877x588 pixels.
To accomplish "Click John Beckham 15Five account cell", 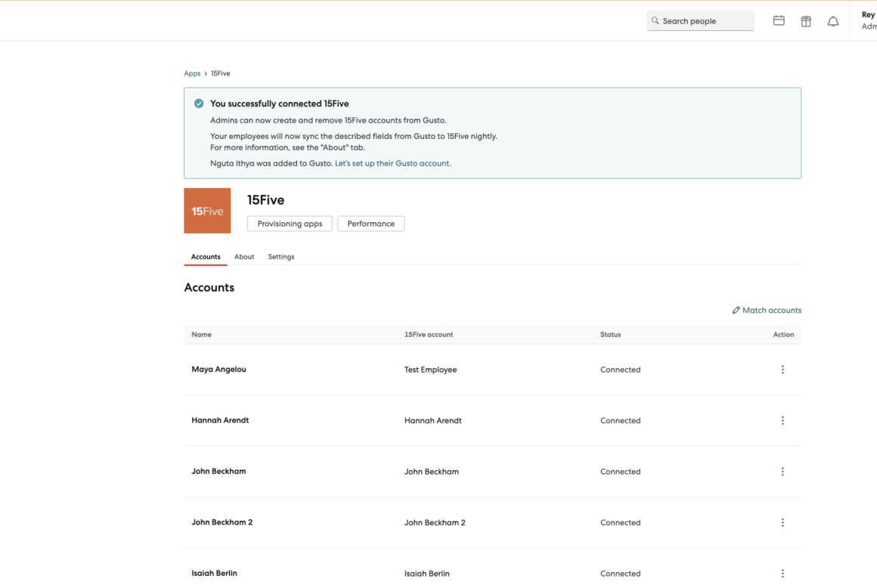I will click(x=431, y=472).
